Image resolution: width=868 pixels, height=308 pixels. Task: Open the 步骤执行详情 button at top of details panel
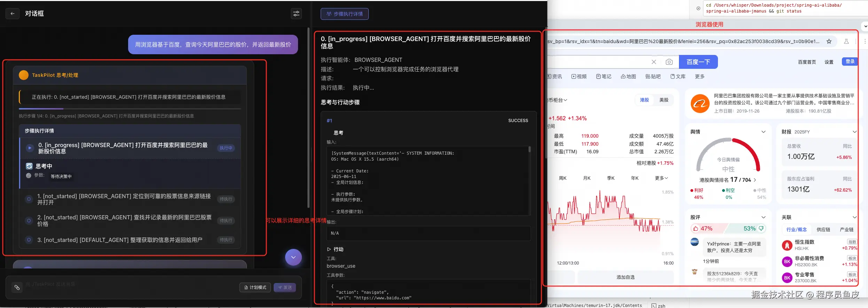point(344,14)
